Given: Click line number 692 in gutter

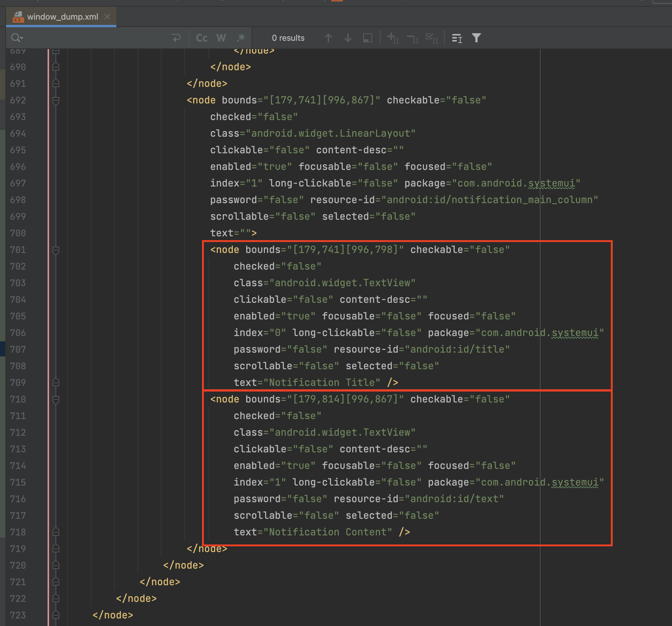Looking at the screenshot, I should [x=18, y=100].
